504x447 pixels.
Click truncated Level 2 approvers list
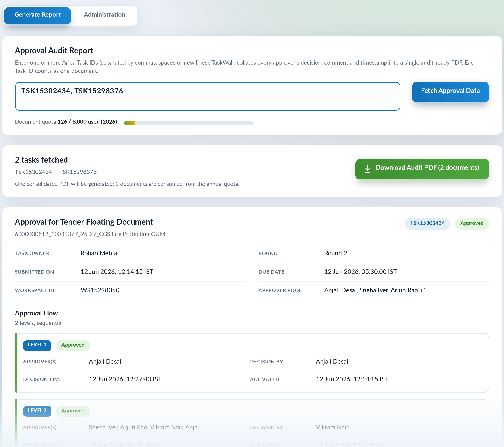click(x=145, y=428)
